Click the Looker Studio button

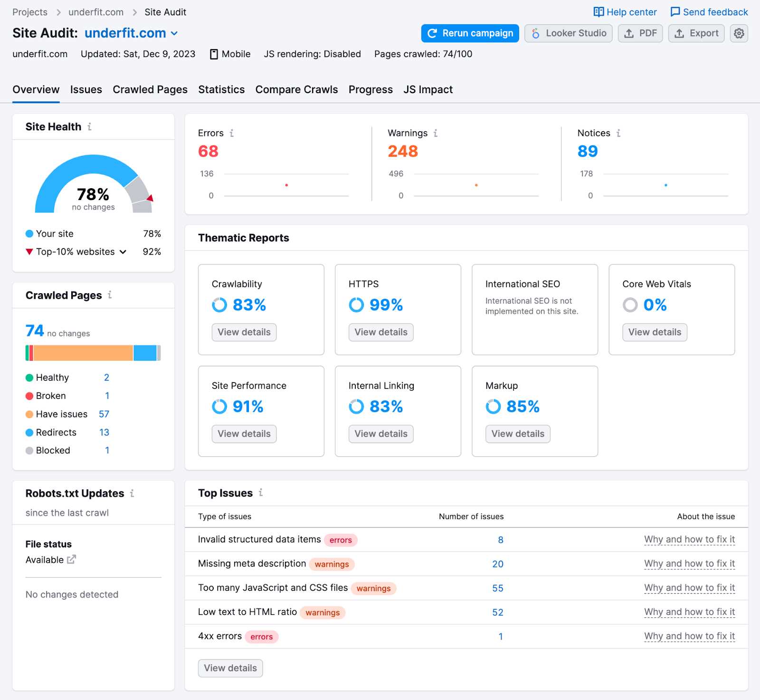point(569,33)
